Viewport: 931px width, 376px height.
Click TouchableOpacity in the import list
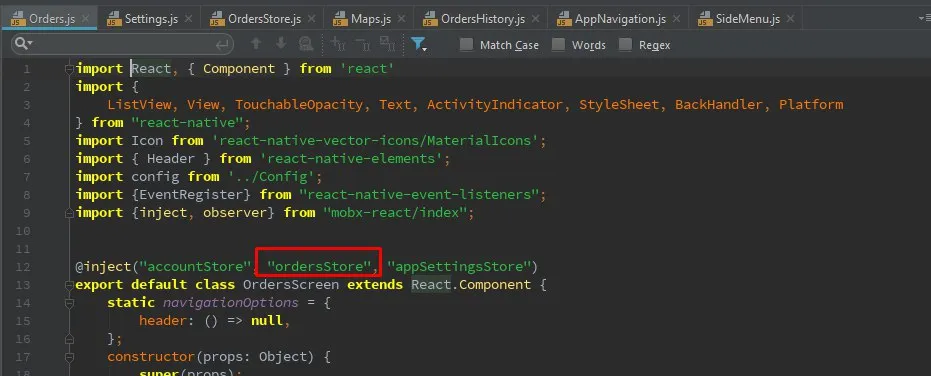coord(299,105)
